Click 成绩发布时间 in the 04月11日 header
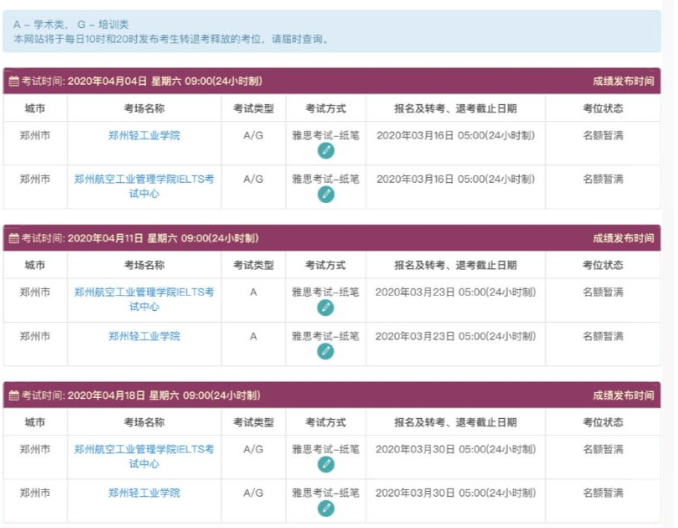Image resolution: width=678 pixels, height=528 pixels. click(x=623, y=238)
